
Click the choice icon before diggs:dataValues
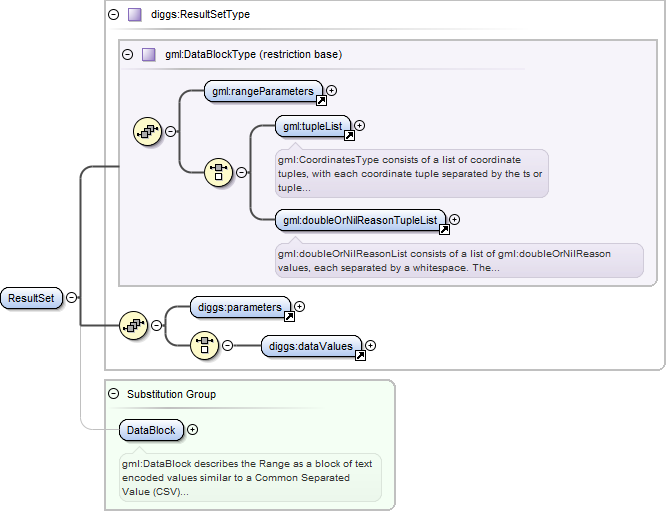(205, 345)
